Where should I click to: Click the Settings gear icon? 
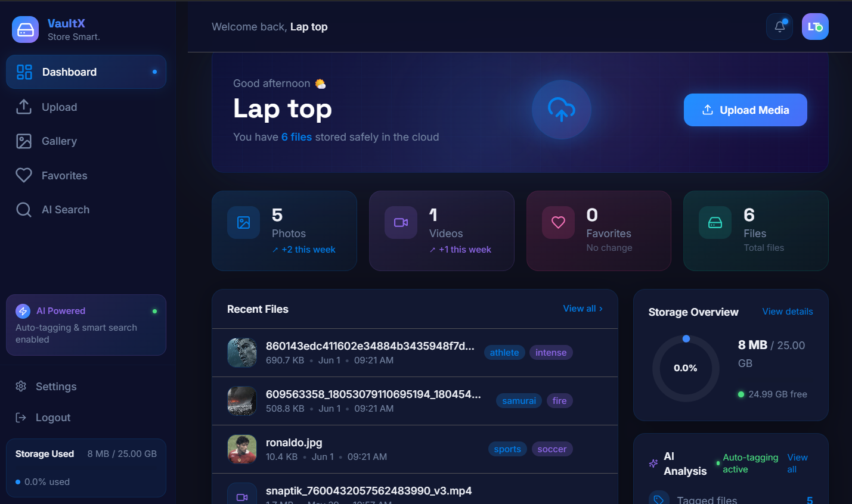click(21, 386)
